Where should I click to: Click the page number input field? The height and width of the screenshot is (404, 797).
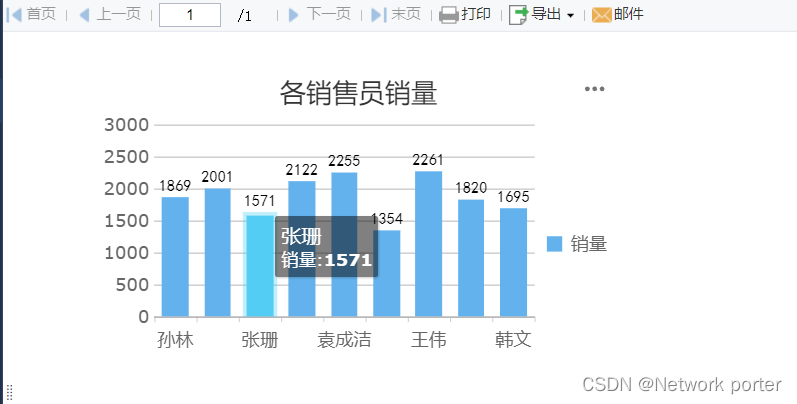click(190, 15)
